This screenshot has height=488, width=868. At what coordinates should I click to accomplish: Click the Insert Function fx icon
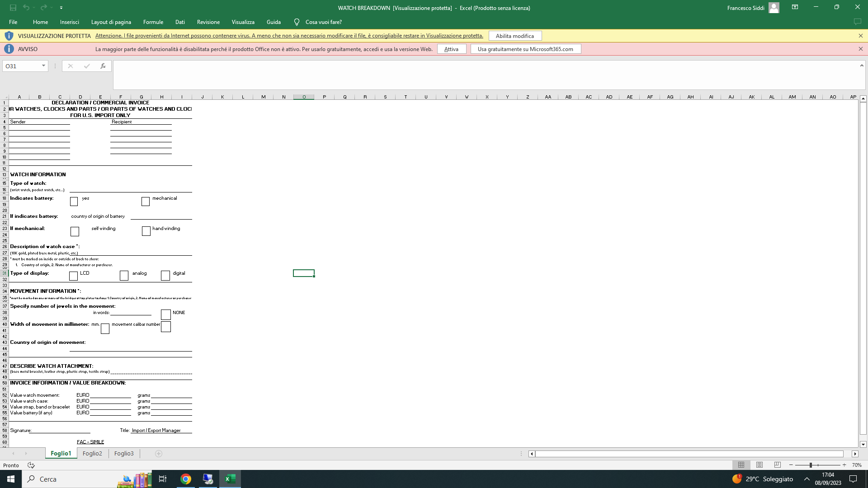pyautogui.click(x=103, y=66)
